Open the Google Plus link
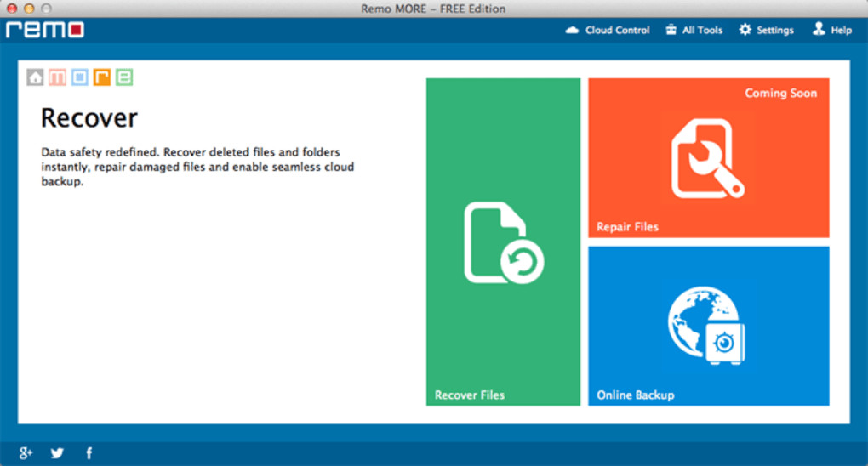 tap(26, 453)
